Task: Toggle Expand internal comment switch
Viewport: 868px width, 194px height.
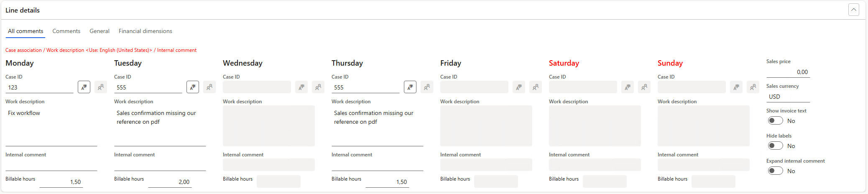Action: [x=775, y=171]
